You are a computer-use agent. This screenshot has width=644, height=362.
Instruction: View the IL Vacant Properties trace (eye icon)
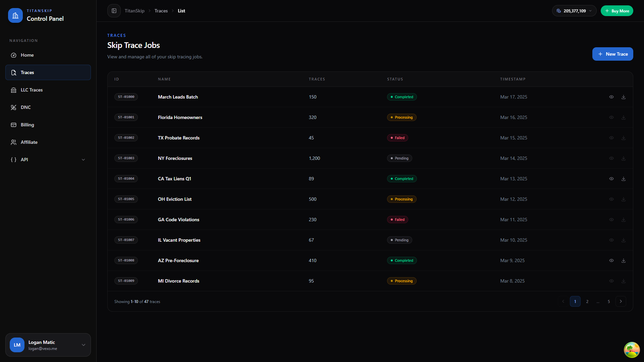pos(611,240)
